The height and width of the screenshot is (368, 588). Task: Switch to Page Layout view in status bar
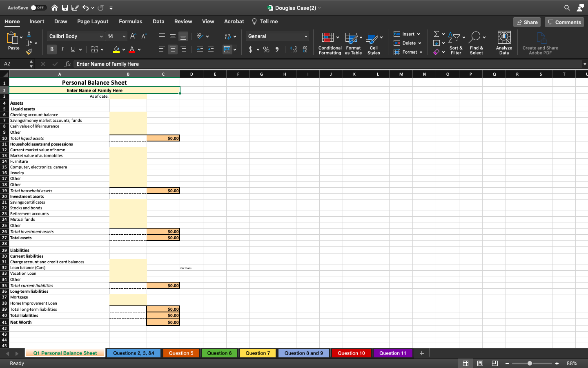pos(480,363)
